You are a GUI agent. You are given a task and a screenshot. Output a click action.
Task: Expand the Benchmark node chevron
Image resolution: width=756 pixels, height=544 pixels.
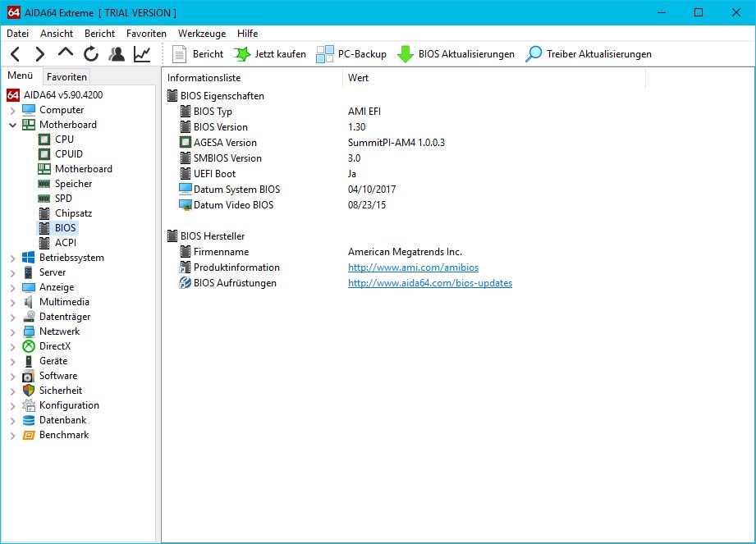click(x=12, y=436)
